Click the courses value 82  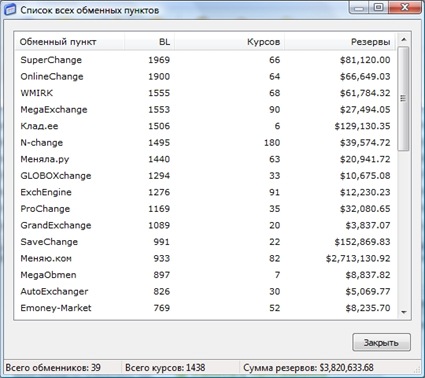274,258
